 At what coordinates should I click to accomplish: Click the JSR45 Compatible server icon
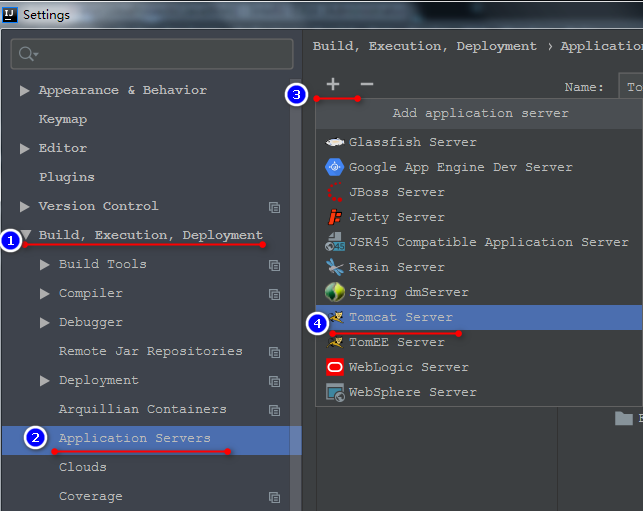(x=335, y=242)
